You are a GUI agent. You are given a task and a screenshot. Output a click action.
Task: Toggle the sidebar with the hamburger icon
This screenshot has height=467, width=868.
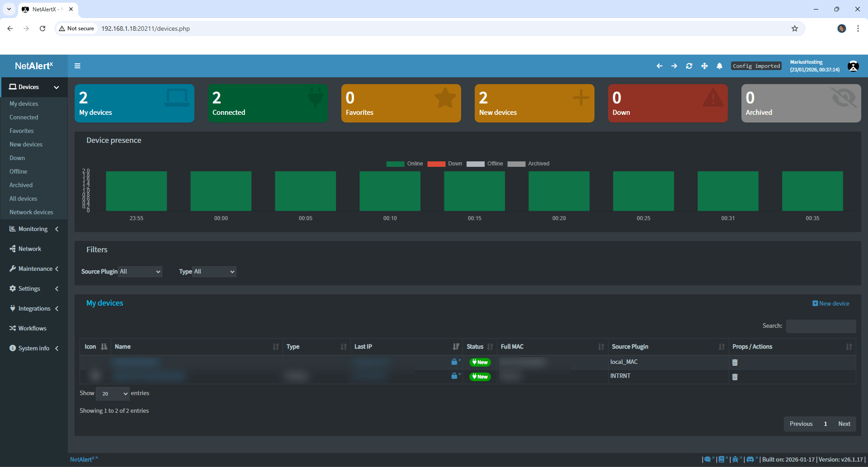coord(77,66)
